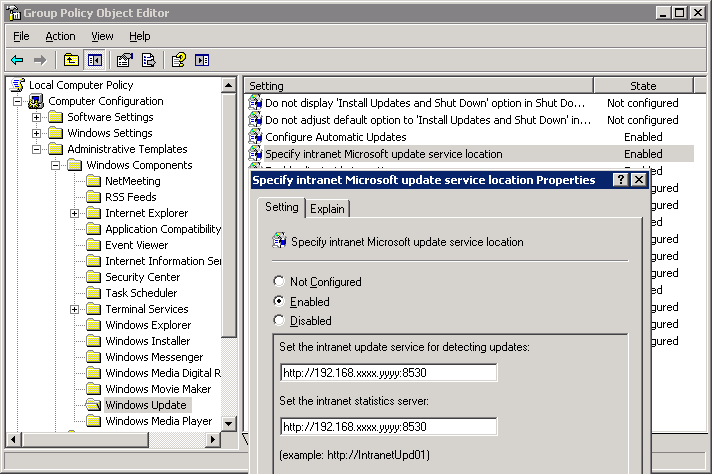This screenshot has height=474, width=712.
Task: Click the Windows Installer folder icon
Action: (x=94, y=341)
